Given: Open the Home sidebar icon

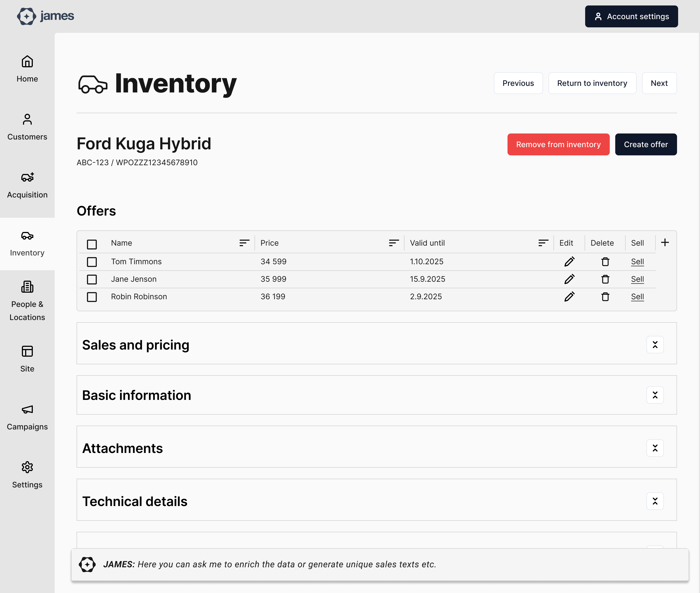Looking at the screenshot, I should (27, 62).
